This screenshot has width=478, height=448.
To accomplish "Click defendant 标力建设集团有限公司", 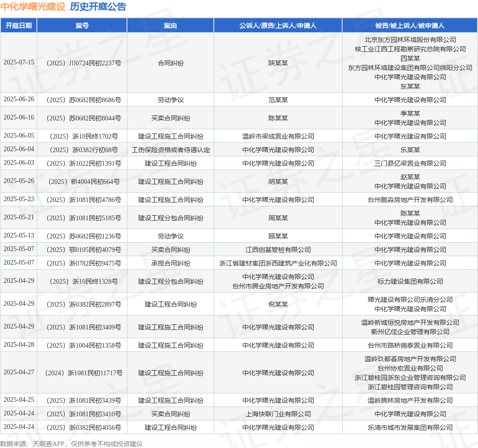I will 410,281.
